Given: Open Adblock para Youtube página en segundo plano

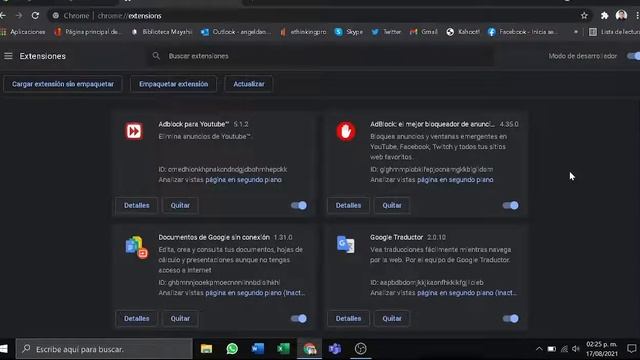Looking at the screenshot, I should click(x=243, y=180).
